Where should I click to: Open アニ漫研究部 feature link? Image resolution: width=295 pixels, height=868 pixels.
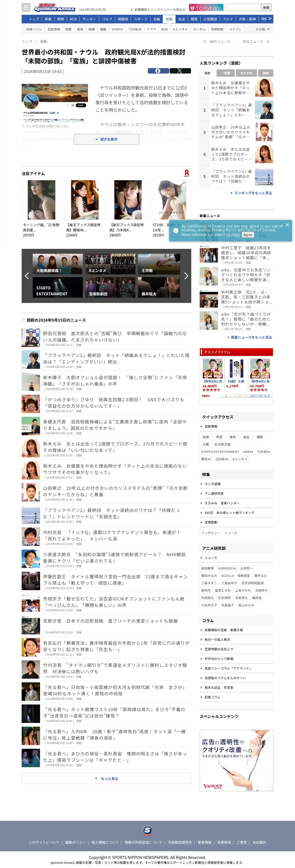(x=214, y=493)
